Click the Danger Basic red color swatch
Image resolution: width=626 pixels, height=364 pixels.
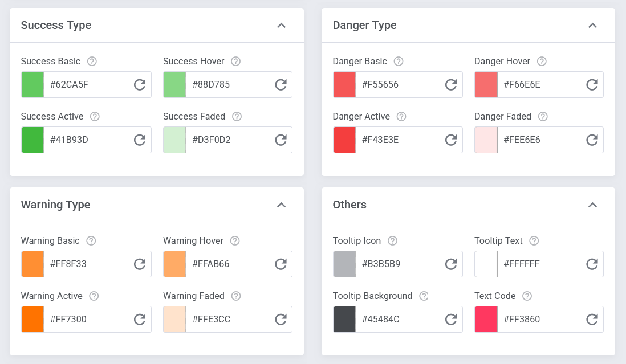coord(344,85)
